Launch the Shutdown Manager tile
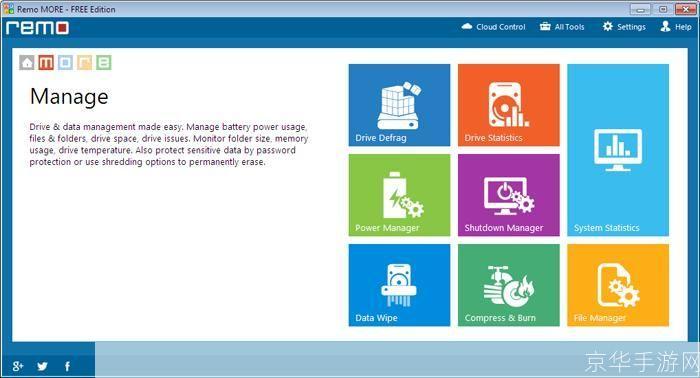The height and width of the screenshot is (378, 700). point(508,195)
